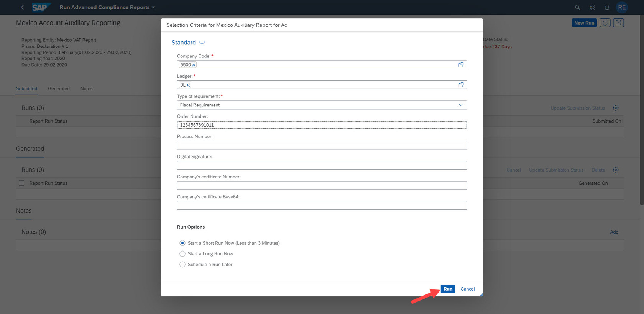Click Update Submission Status in Submitted section
This screenshot has width=644, height=314.
coord(578,108)
